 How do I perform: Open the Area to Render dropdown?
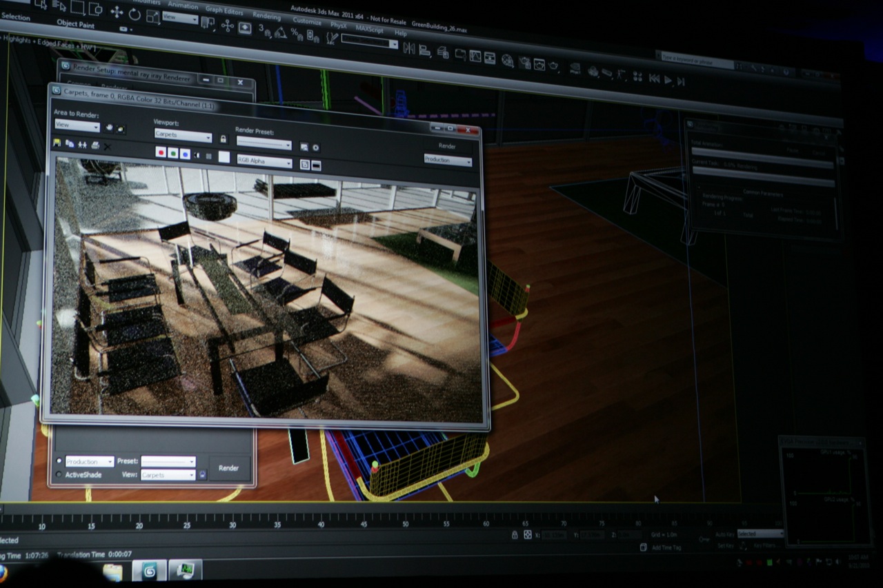coord(77,125)
